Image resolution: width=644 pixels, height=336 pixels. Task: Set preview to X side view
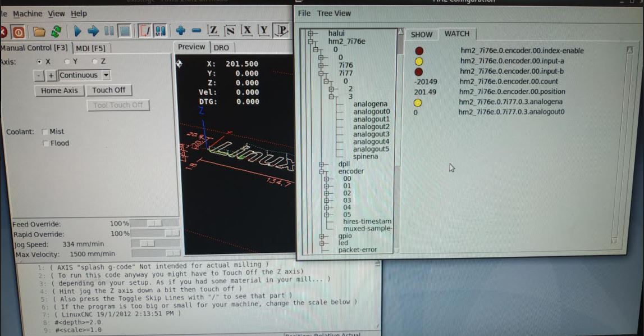click(x=246, y=30)
